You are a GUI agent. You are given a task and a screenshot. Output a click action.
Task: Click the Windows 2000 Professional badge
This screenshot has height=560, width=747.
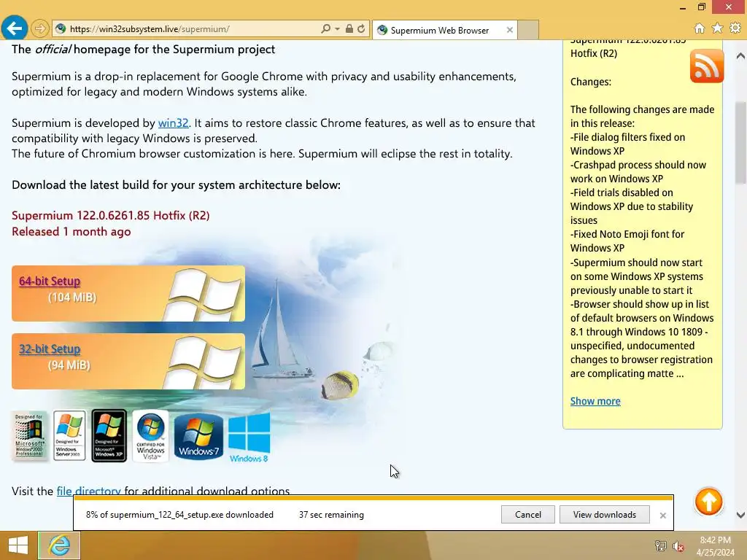29,436
